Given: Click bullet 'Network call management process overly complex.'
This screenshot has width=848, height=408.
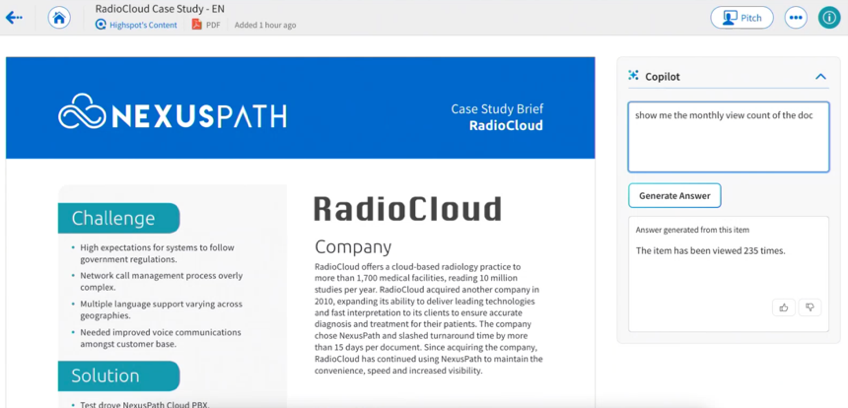Looking at the screenshot, I should click(161, 281).
